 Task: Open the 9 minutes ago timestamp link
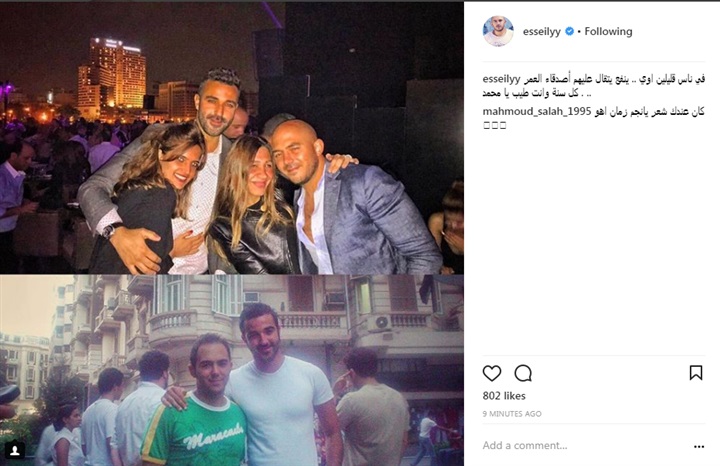pos(512,414)
